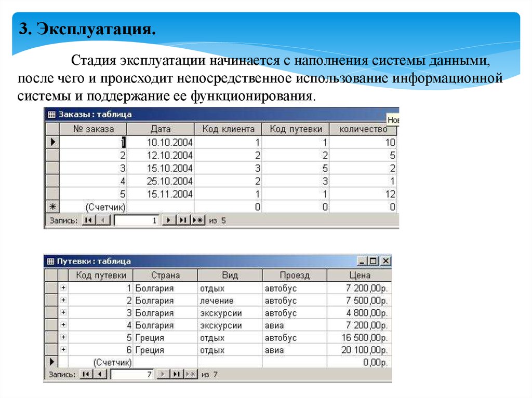The width and height of the screenshot is (532, 398).
Task: Select row selector for order number 3
Action: point(52,168)
